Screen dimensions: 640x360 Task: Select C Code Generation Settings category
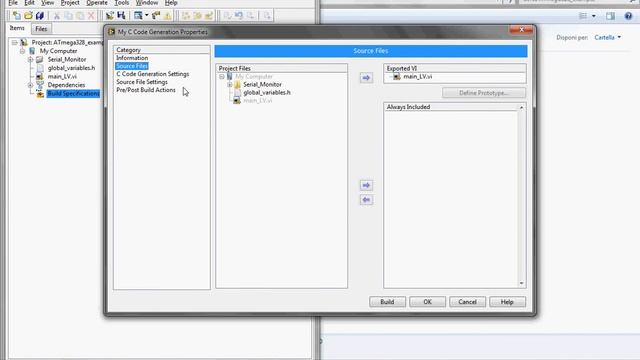coord(153,74)
